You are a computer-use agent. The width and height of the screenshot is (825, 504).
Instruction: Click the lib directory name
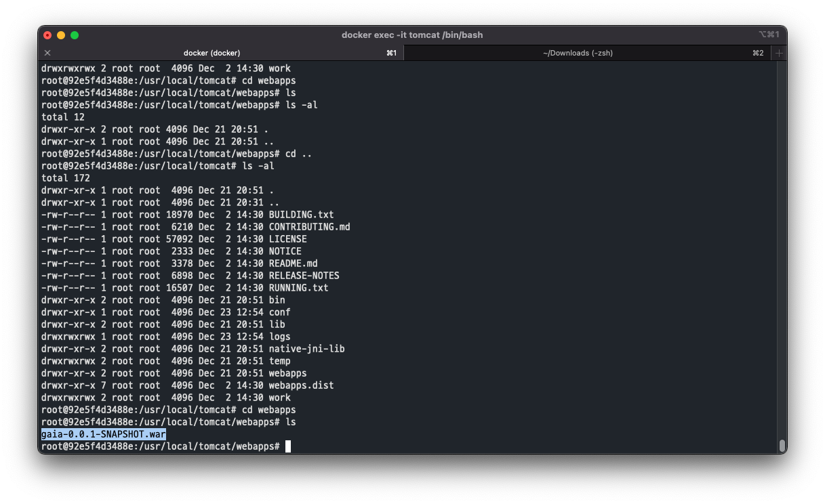(x=277, y=324)
